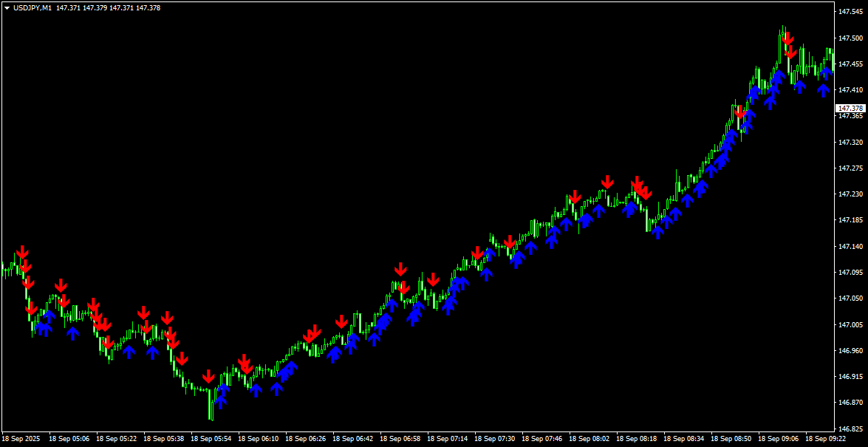Click the 18 Sep 07:14 time label
Screen dimensions: 868x447
(x=448, y=438)
